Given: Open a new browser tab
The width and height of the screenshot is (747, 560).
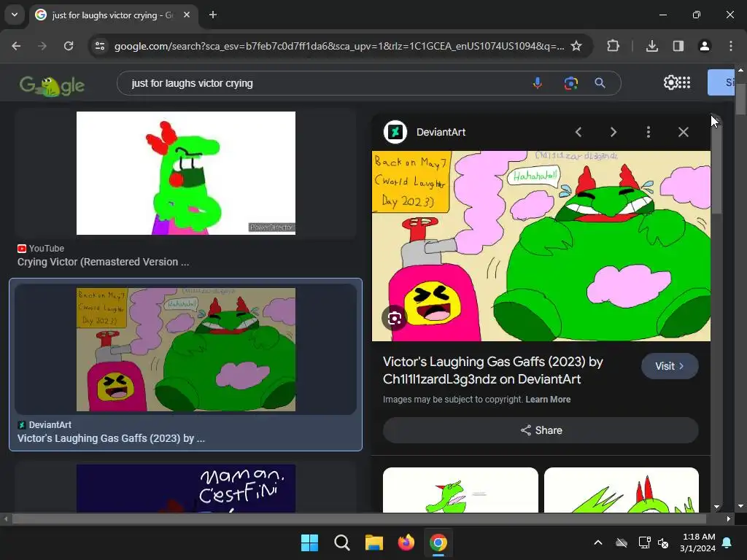Looking at the screenshot, I should pyautogui.click(x=213, y=15).
